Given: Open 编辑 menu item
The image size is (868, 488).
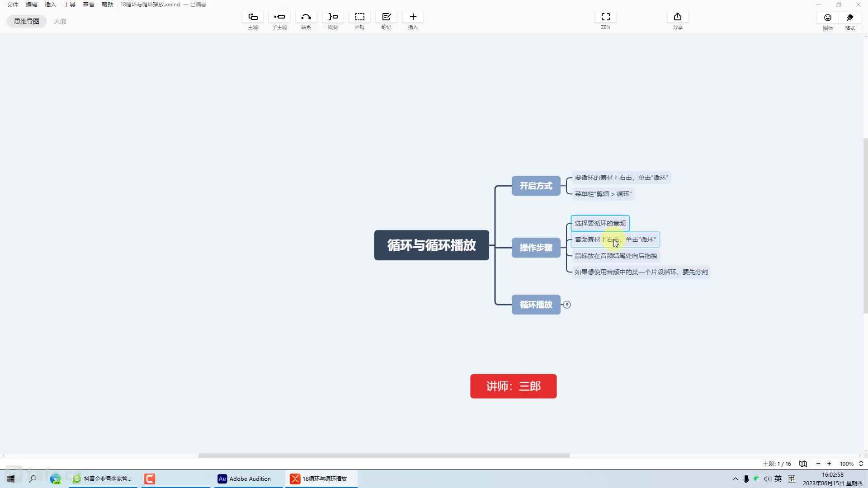Looking at the screenshot, I should coord(30,5).
